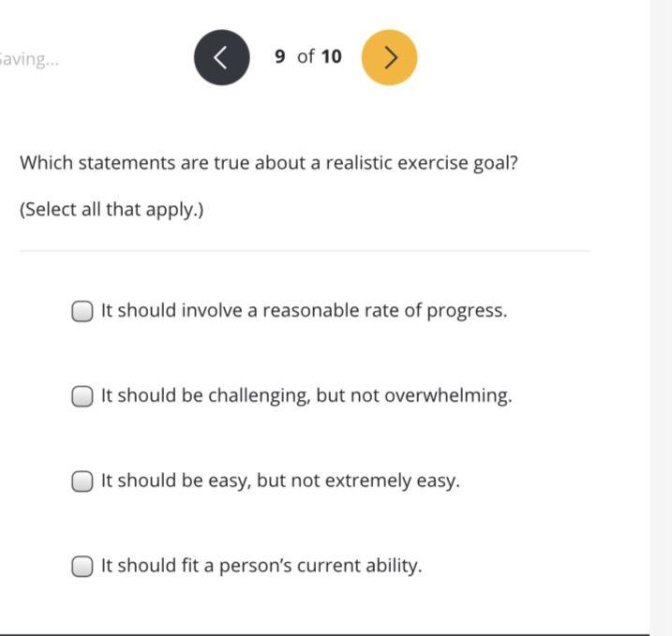Click the label text "It should involve a reasonable rate of progress."

[x=304, y=311]
